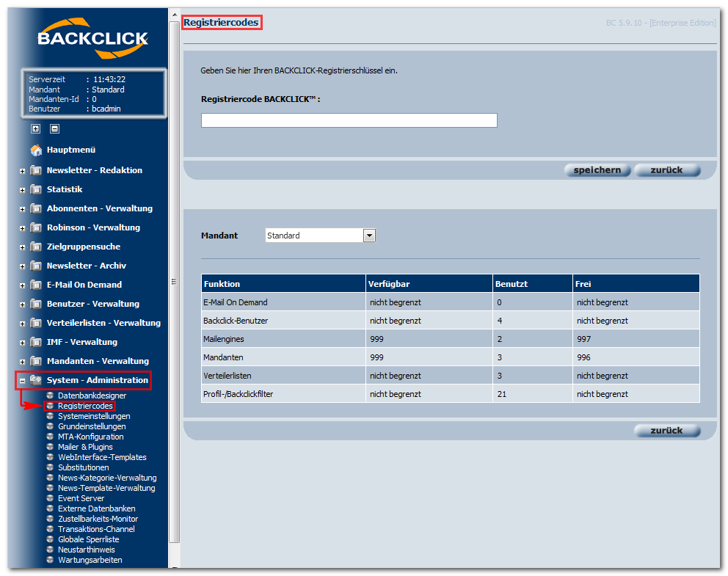Viewport: 728px width, 576px height.
Task: Click the Statistik folder icon
Action: click(36, 189)
